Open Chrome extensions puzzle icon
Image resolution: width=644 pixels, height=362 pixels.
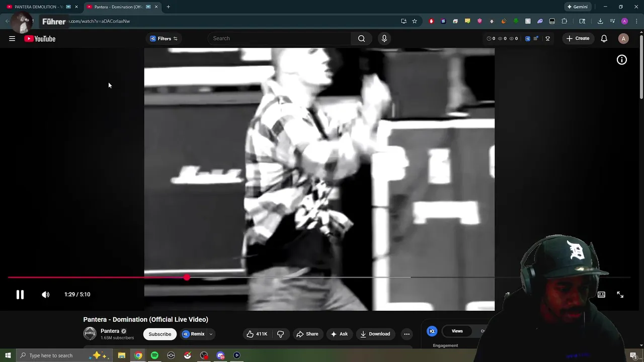click(x=564, y=21)
